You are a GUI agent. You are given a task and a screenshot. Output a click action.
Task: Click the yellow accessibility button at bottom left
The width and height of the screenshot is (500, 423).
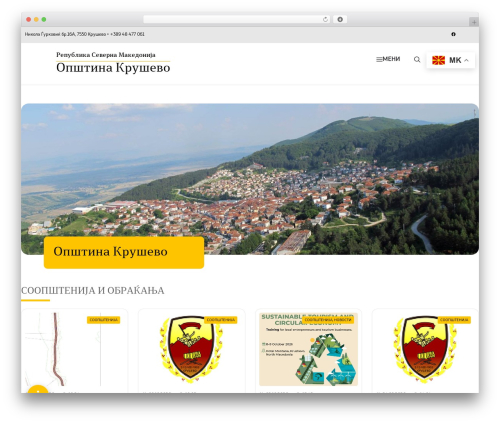click(x=38, y=389)
